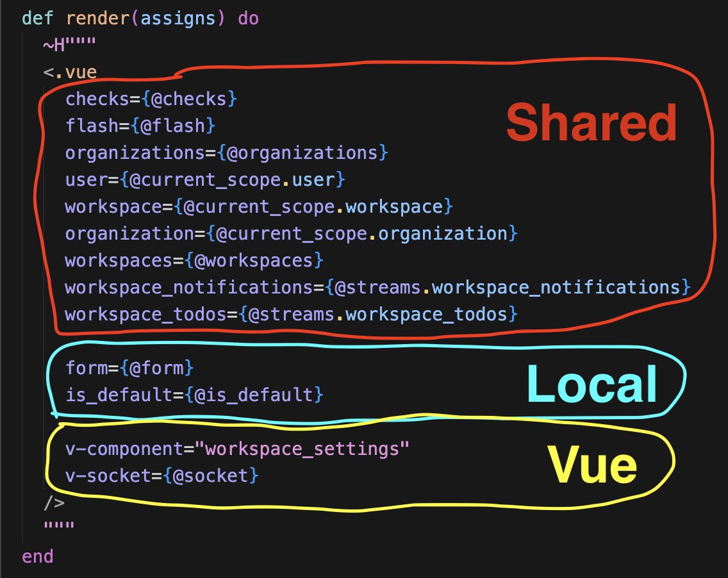The height and width of the screenshot is (578, 728).
Task: Click the workspace_notifications stream attribute line
Action: [378, 288]
